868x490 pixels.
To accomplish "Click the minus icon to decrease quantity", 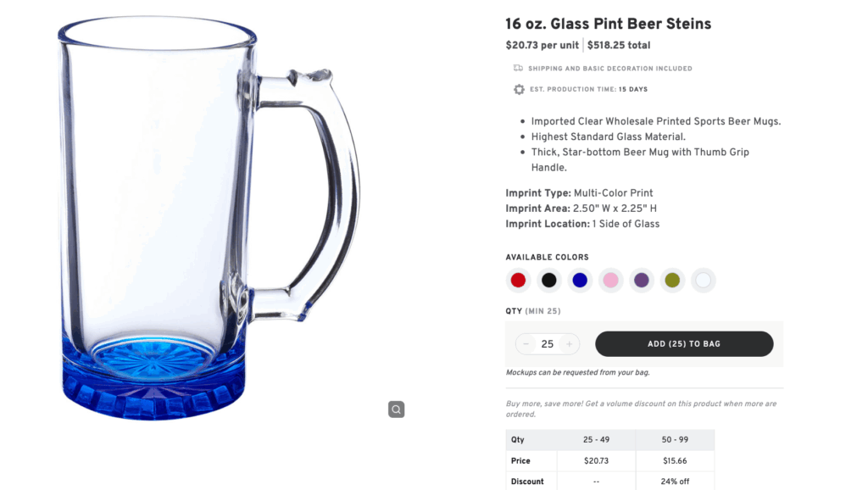I will click(526, 343).
